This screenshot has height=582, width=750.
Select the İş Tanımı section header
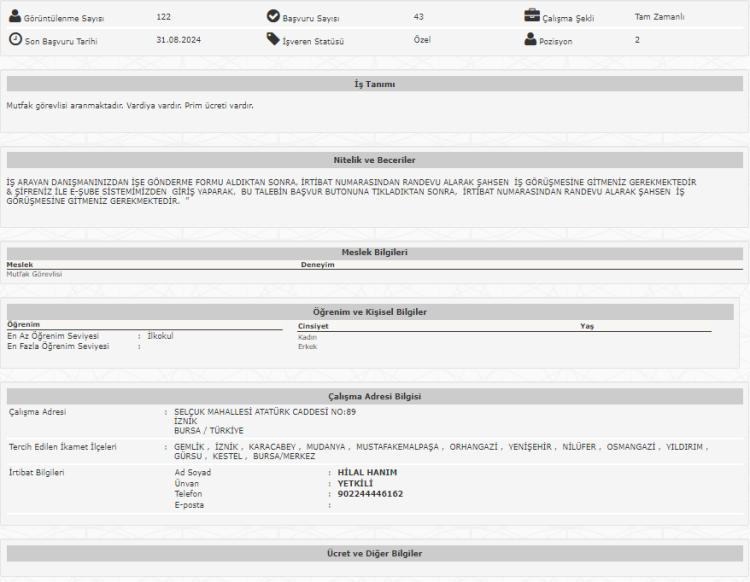[x=374, y=84]
